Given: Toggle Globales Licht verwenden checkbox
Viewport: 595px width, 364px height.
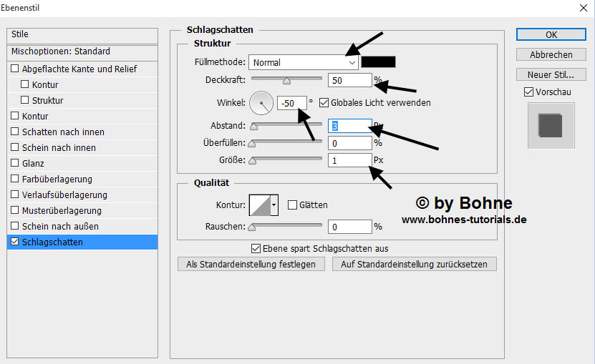Looking at the screenshot, I should coord(324,103).
